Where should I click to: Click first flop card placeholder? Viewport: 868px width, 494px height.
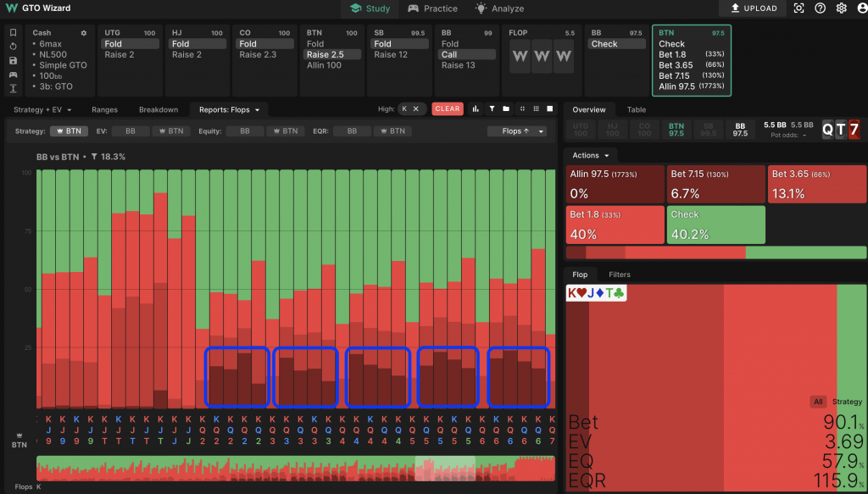[x=520, y=56]
